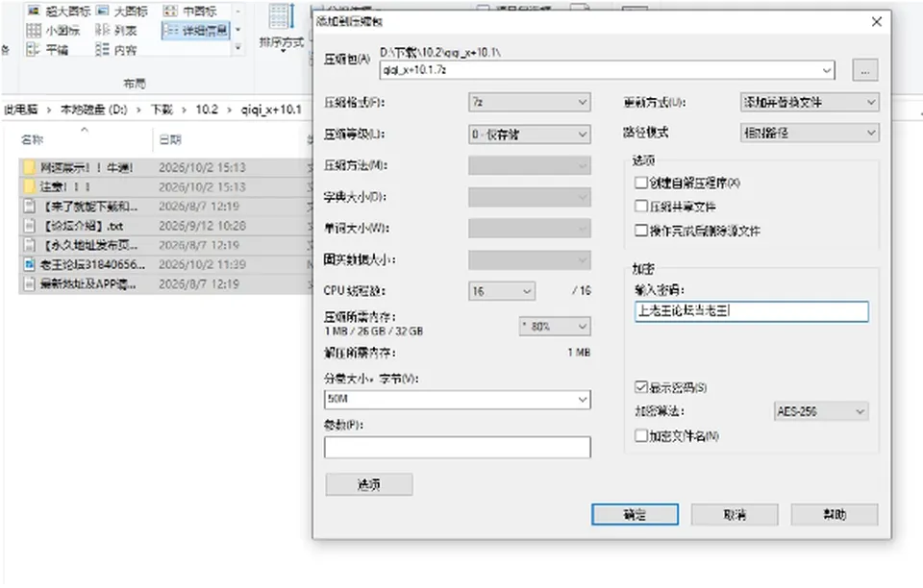Open the CPU 线程数 dropdown showing 16

502,291
